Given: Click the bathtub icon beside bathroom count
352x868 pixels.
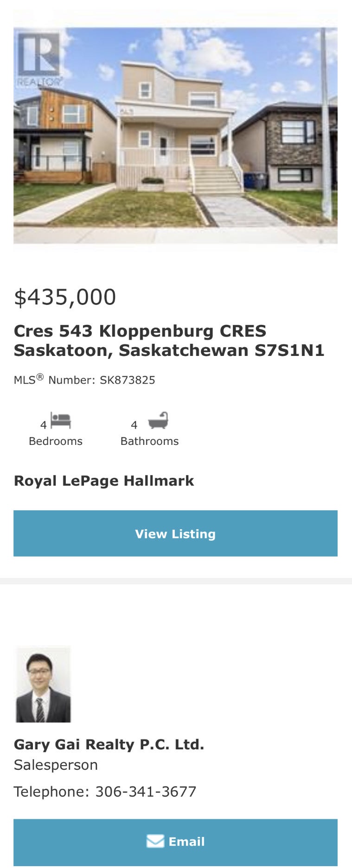Looking at the screenshot, I should click(158, 420).
